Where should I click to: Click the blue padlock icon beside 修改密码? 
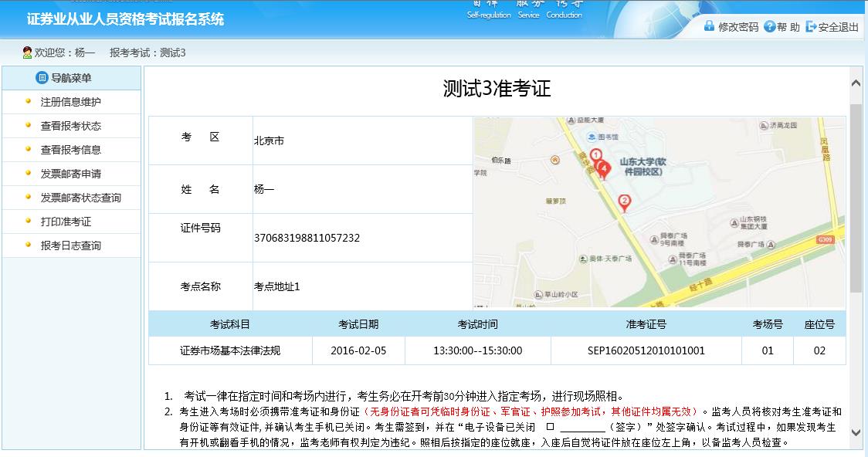[709, 25]
